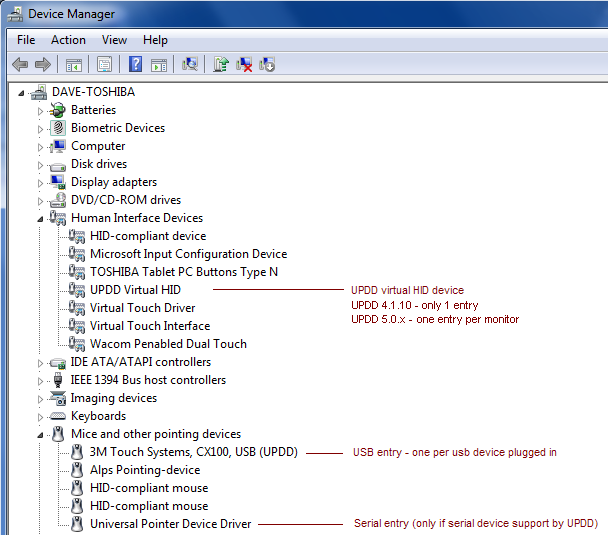608x535 pixels.
Task: Expand the Disk drives category
Action: pyautogui.click(x=40, y=165)
